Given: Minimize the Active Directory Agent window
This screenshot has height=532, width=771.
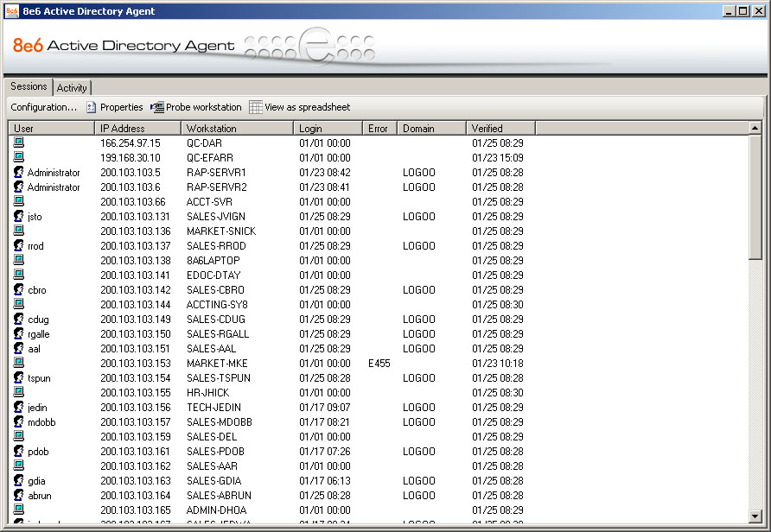Looking at the screenshot, I should tap(729, 11).
